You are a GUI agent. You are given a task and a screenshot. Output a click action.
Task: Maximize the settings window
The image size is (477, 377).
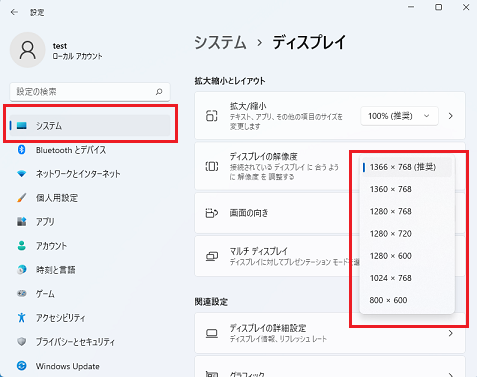click(439, 7)
